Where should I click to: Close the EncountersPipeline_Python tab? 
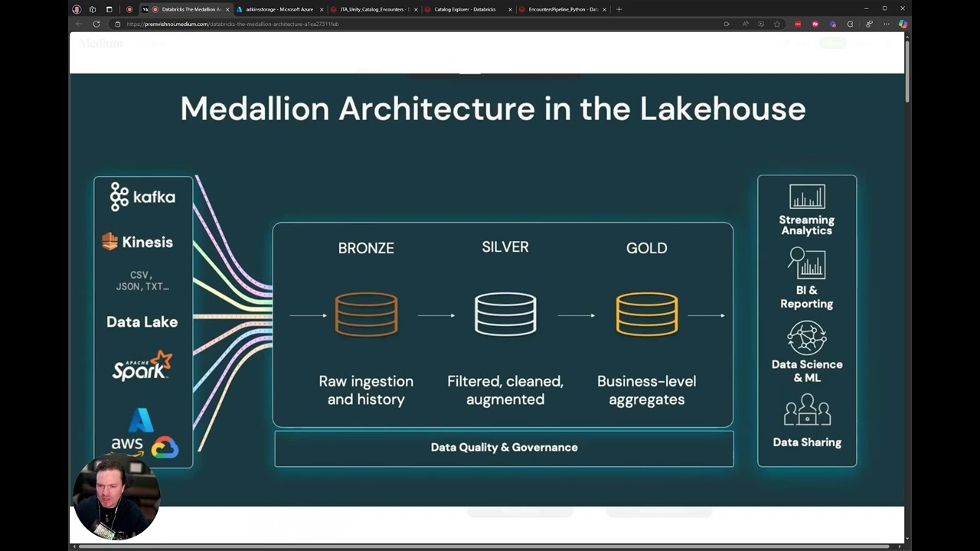click(x=604, y=9)
